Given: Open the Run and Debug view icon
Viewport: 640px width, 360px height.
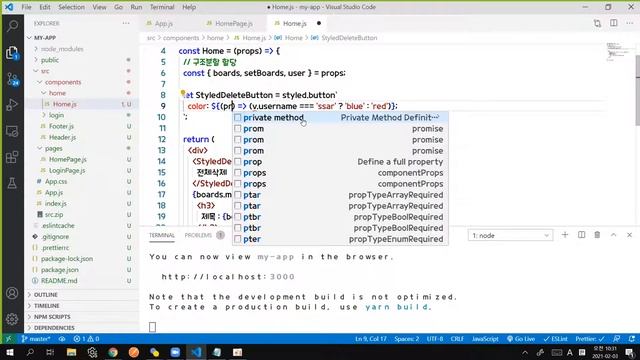Looking at the screenshot, I should [x=12, y=105].
